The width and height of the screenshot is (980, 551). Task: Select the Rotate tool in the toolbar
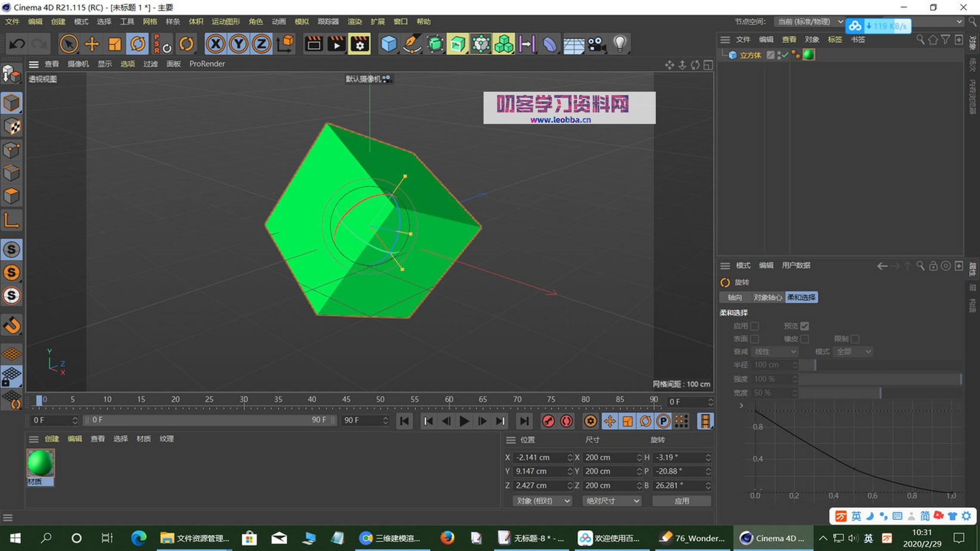[138, 43]
